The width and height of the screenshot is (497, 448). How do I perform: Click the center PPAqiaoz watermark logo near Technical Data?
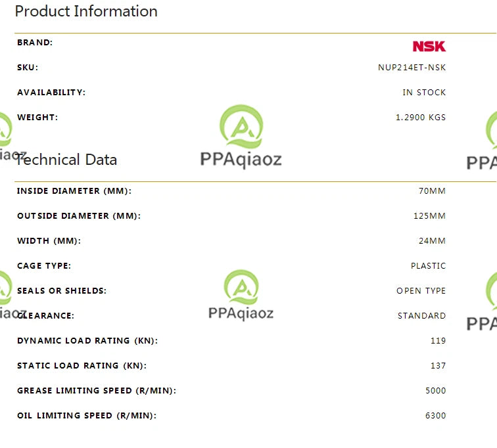pyautogui.click(x=241, y=136)
